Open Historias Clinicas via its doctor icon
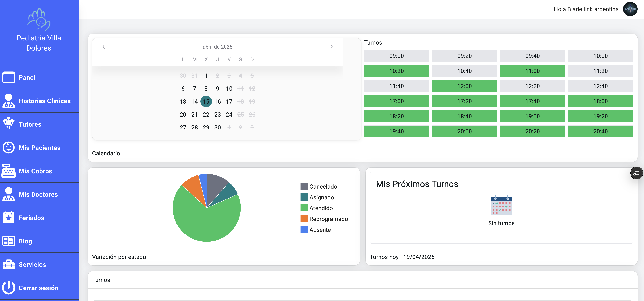Screen dimensions: 644x301 [8, 101]
